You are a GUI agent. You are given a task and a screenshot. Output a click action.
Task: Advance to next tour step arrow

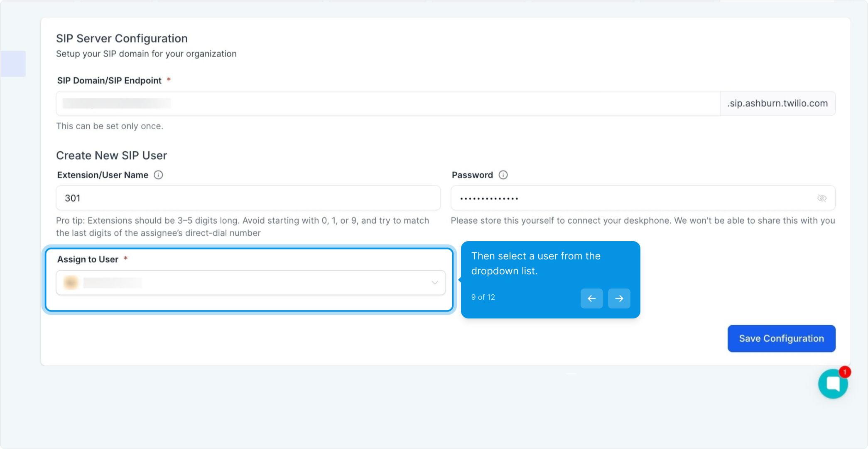619,299
